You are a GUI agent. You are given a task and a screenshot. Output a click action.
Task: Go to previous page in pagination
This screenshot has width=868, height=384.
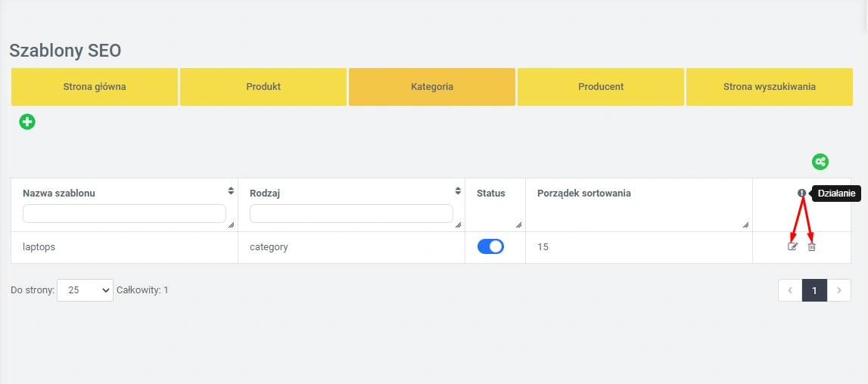tap(790, 290)
